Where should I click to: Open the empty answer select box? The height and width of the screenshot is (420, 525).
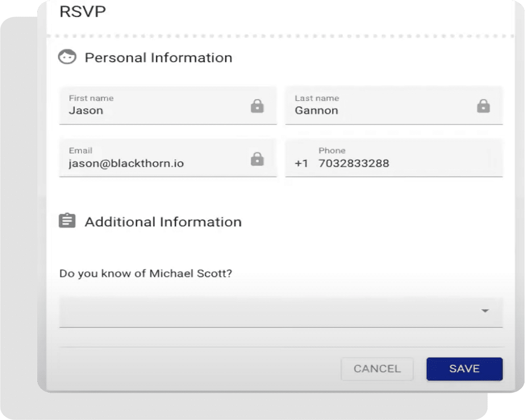pos(281,312)
